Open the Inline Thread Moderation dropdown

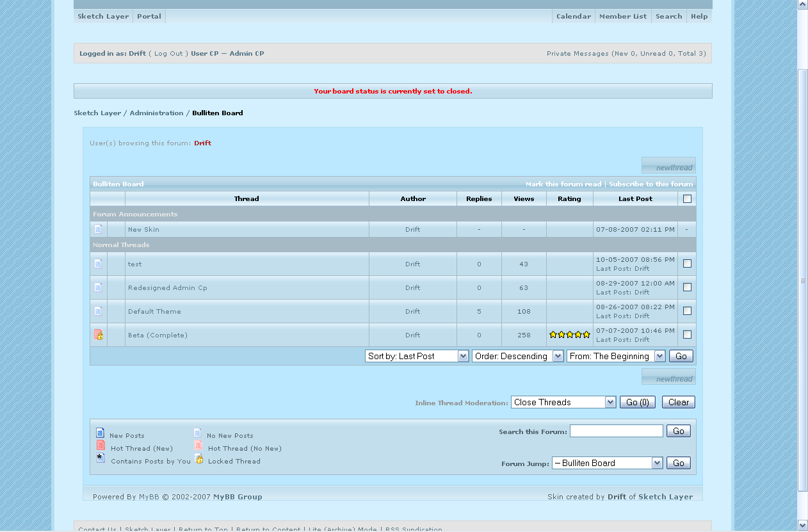click(x=563, y=402)
